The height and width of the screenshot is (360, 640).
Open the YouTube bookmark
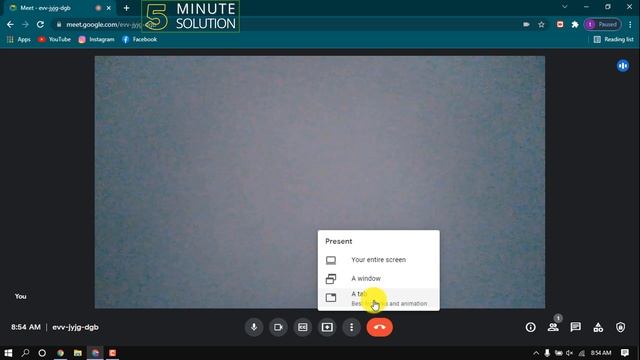pos(54,39)
